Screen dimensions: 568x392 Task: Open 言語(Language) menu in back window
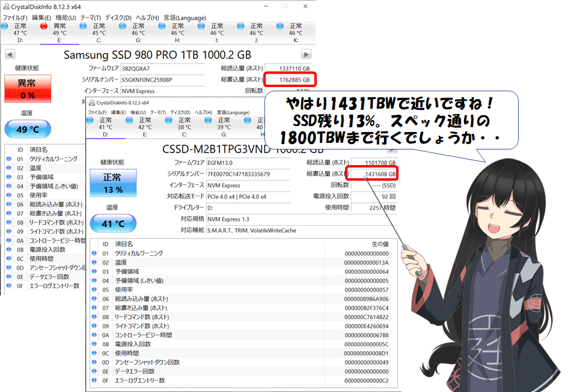coord(185,18)
